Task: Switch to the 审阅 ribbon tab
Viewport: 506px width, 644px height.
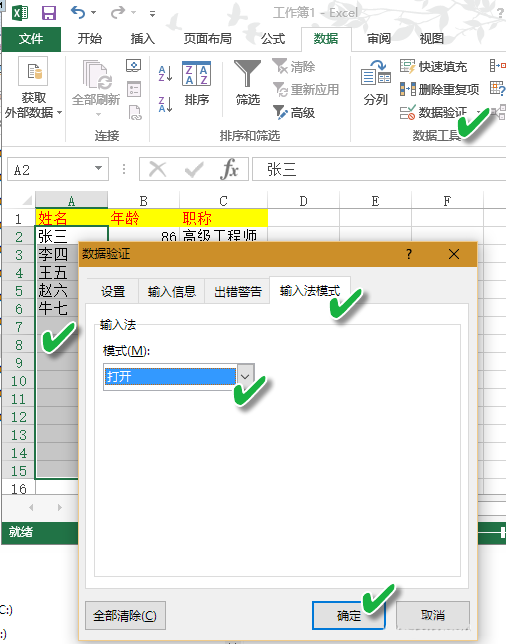Action: click(379, 39)
